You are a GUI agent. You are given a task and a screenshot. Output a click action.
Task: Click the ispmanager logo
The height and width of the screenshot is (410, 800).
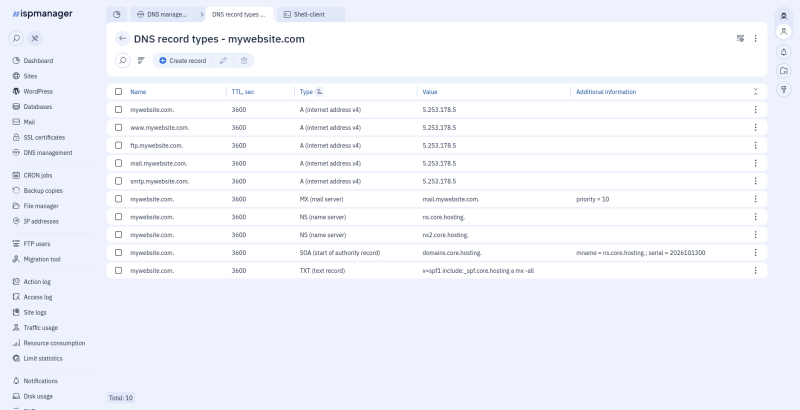pyautogui.click(x=43, y=14)
